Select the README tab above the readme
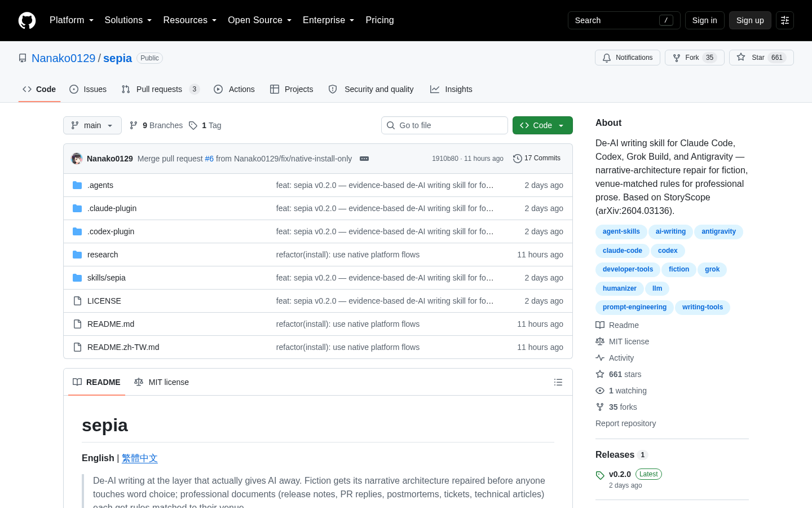812x508 pixels. point(96,382)
